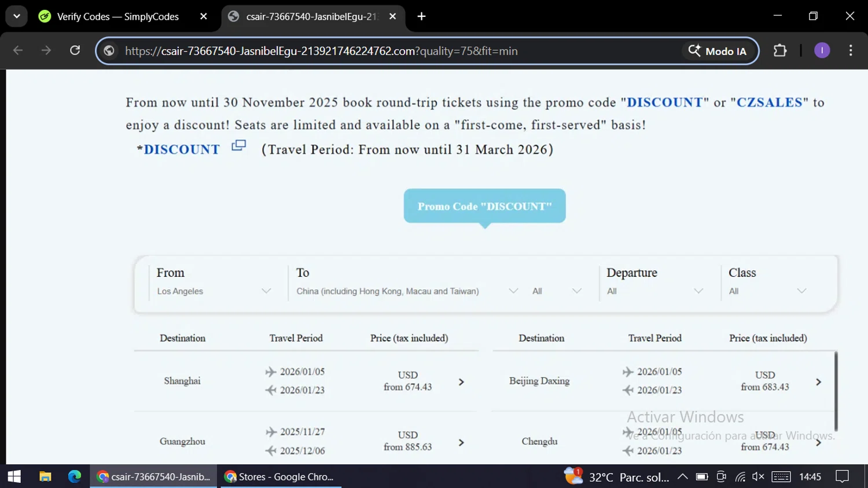Click Shanghai departure date 2026/01/05
The height and width of the screenshot is (488, 868).
coord(302,372)
